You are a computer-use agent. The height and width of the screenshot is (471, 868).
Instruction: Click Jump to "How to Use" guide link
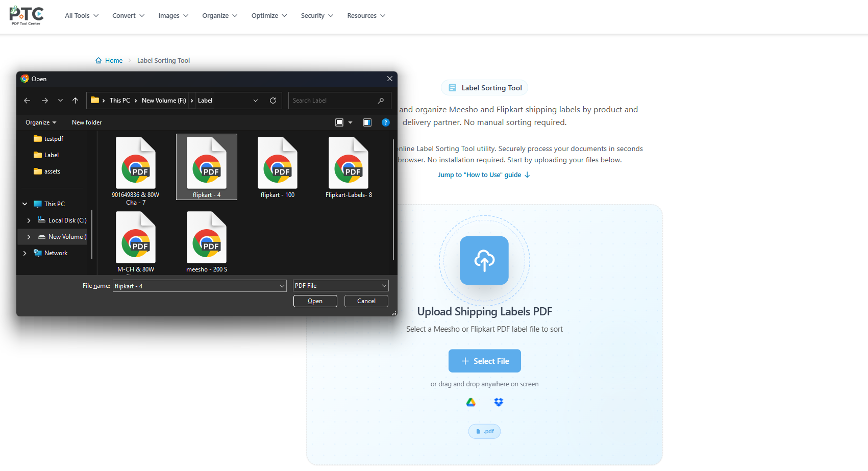(484, 175)
